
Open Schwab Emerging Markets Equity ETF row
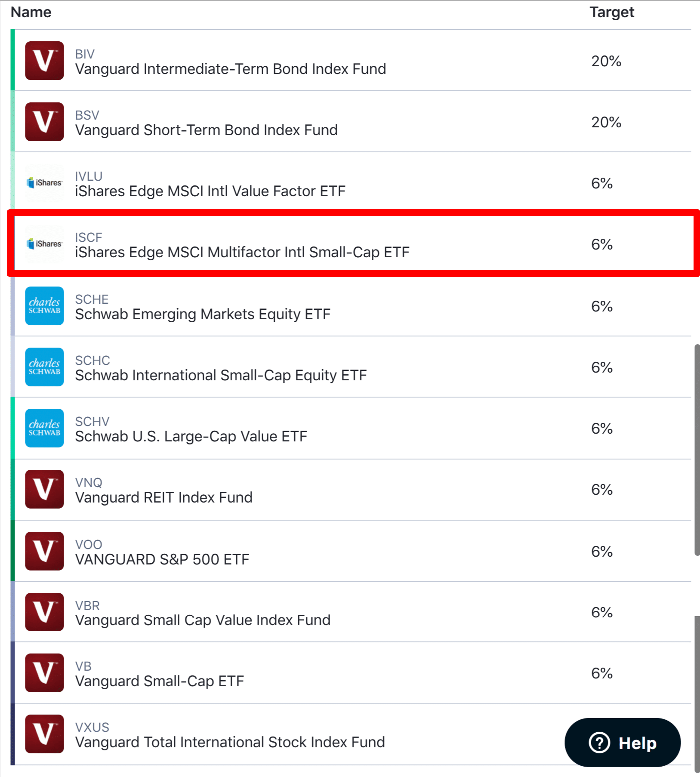tap(351, 306)
